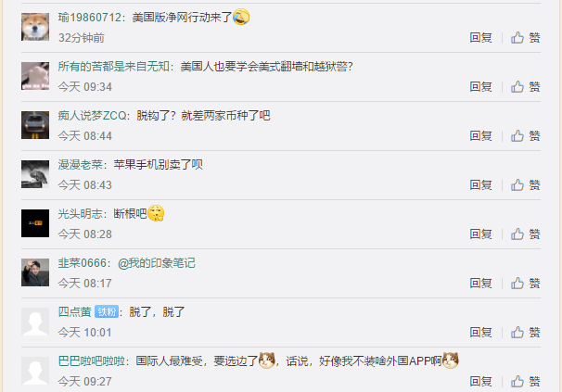The width and height of the screenshot is (562, 392).
Task: Click the 铁粉 badge next to 四点菌
Action: 107,311
